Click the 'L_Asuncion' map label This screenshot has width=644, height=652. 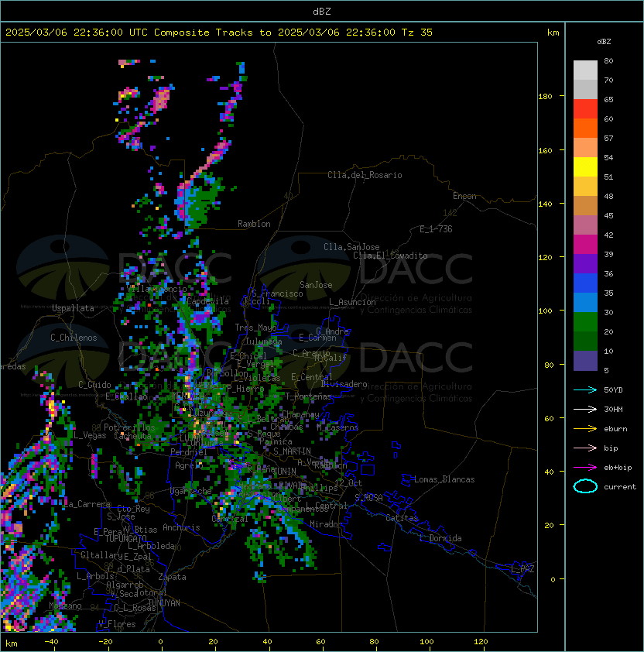coord(352,302)
